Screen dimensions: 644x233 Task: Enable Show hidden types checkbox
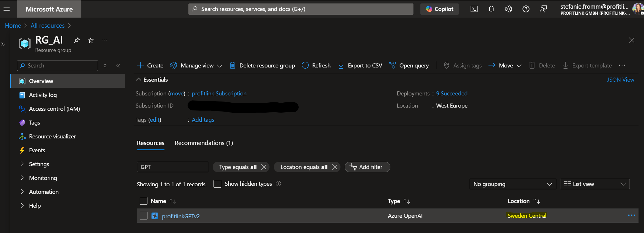point(217,184)
